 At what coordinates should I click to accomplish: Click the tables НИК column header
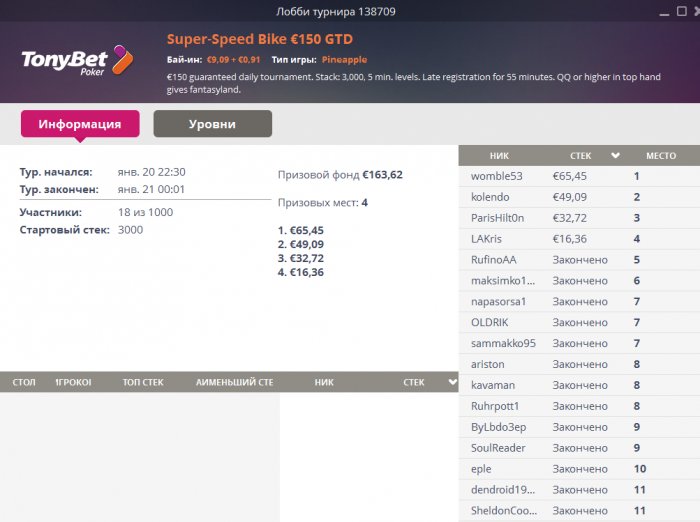324,382
